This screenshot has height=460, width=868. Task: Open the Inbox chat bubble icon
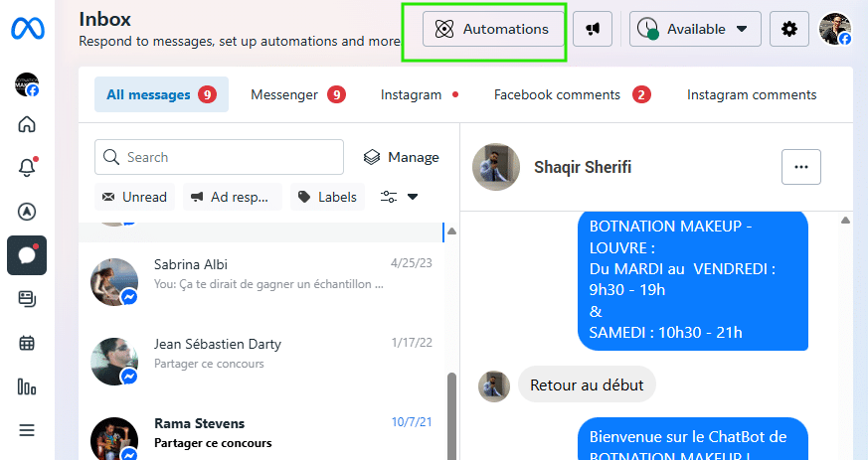pos(27,255)
